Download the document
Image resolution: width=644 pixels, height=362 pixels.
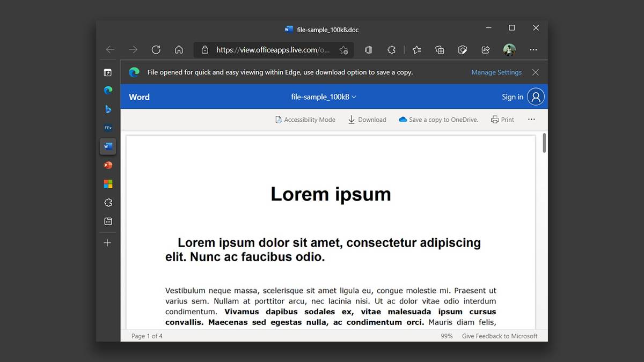[x=367, y=120]
